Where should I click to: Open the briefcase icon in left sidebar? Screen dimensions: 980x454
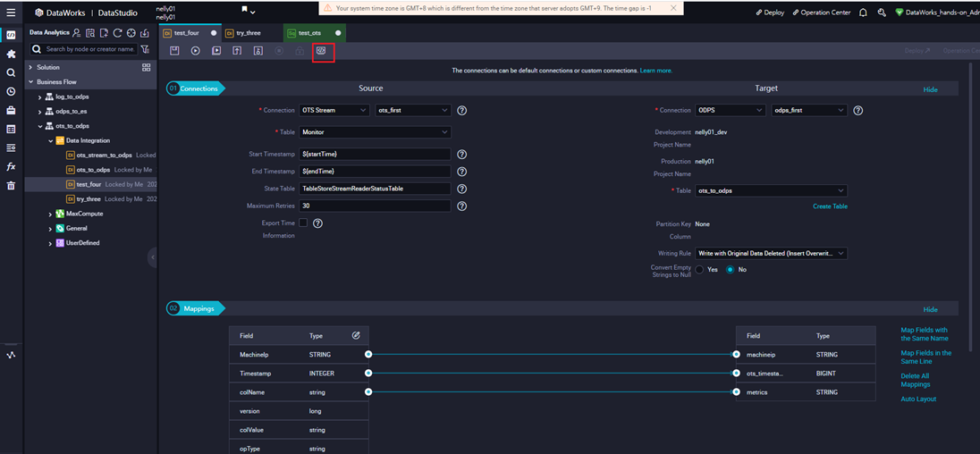(11, 111)
